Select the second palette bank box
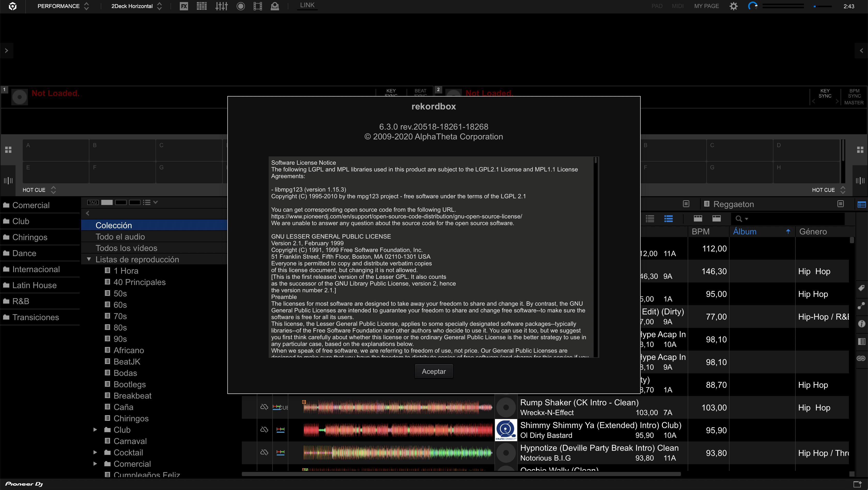Viewport: 868px width, 490px height. [121, 202]
